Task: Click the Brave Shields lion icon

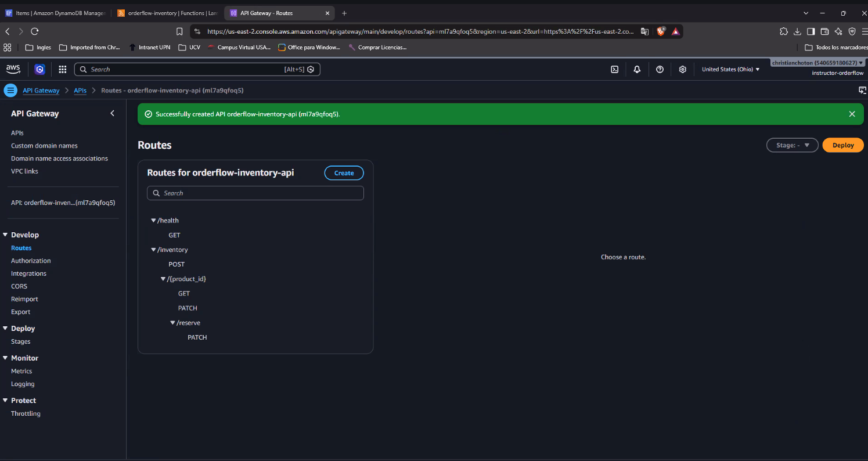Action: tap(661, 31)
